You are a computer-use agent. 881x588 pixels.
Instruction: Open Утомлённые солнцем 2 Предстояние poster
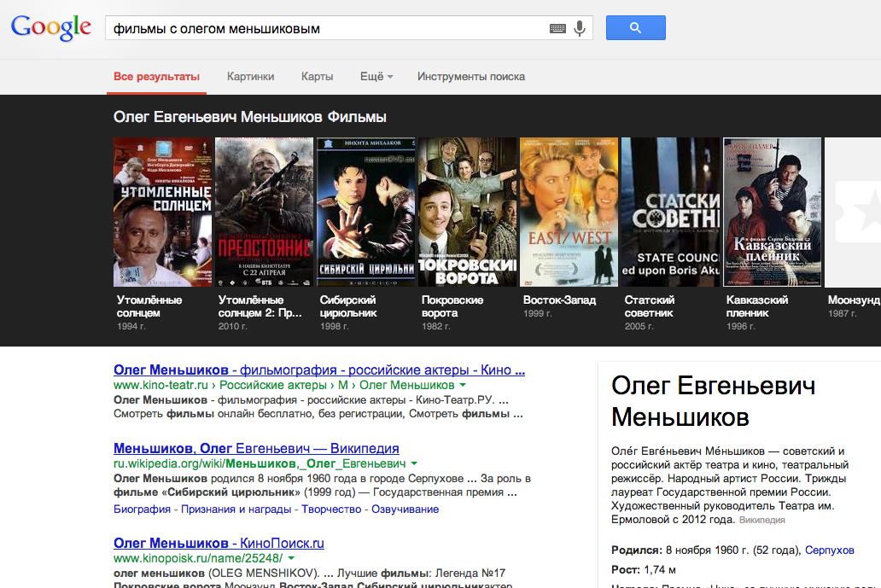264,212
